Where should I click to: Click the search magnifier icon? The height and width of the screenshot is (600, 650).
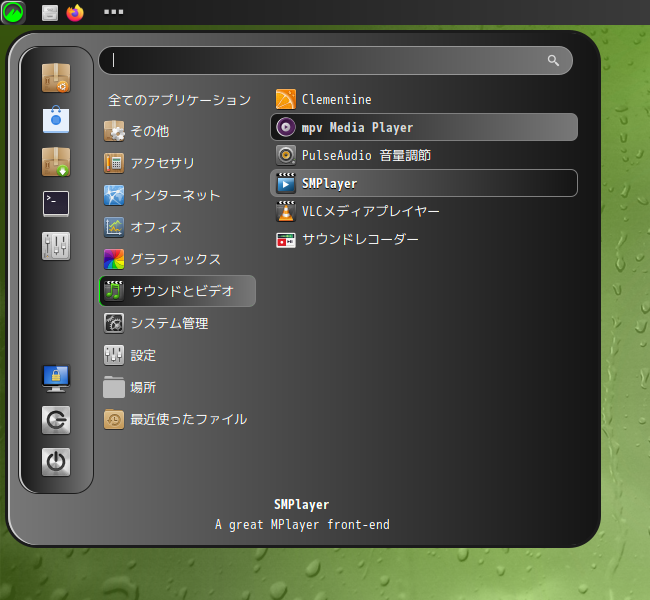tap(553, 61)
